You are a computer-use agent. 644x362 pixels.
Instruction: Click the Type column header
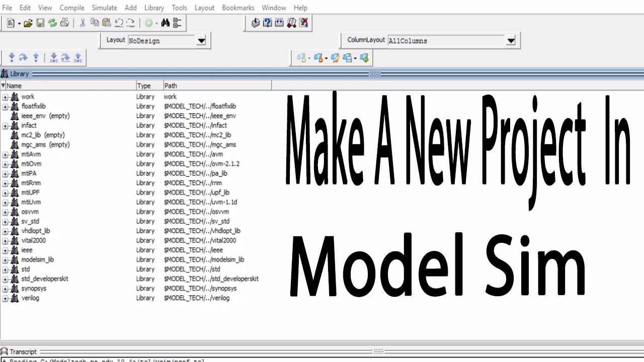[149, 85]
